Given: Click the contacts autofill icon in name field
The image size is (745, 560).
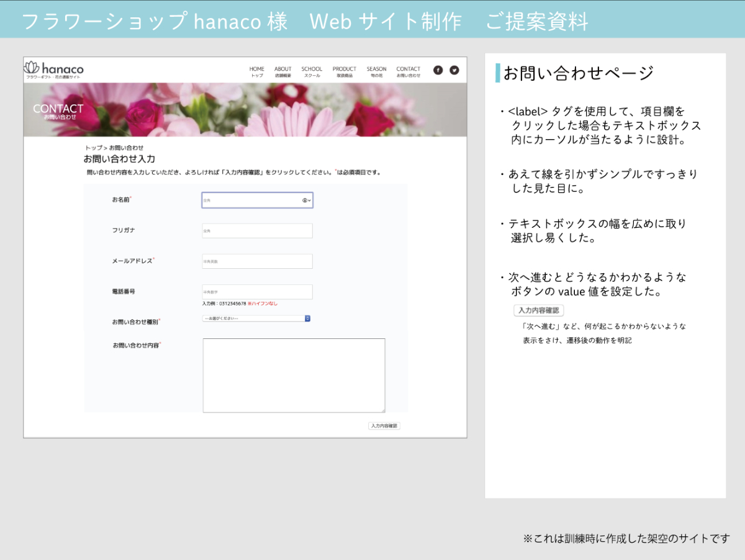Looking at the screenshot, I should 305,201.
